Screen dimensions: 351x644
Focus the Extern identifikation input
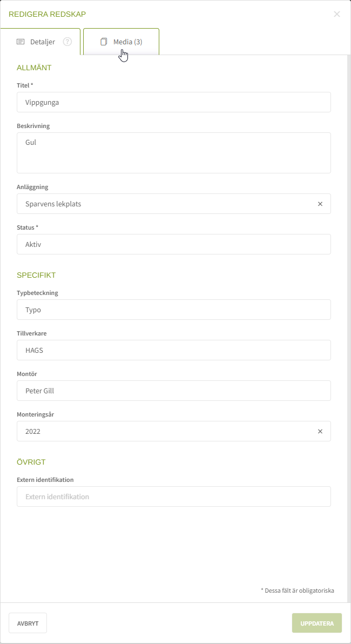click(173, 497)
